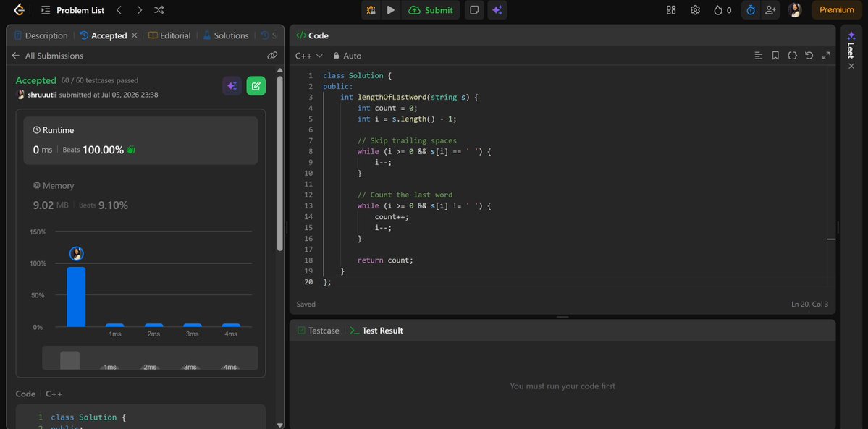Click the curly braces snippet icon

pyautogui.click(x=792, y=56)
